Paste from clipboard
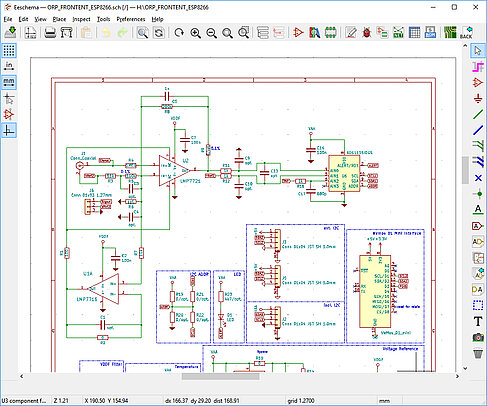Screen dimensions: 487x406 [87, 33]
